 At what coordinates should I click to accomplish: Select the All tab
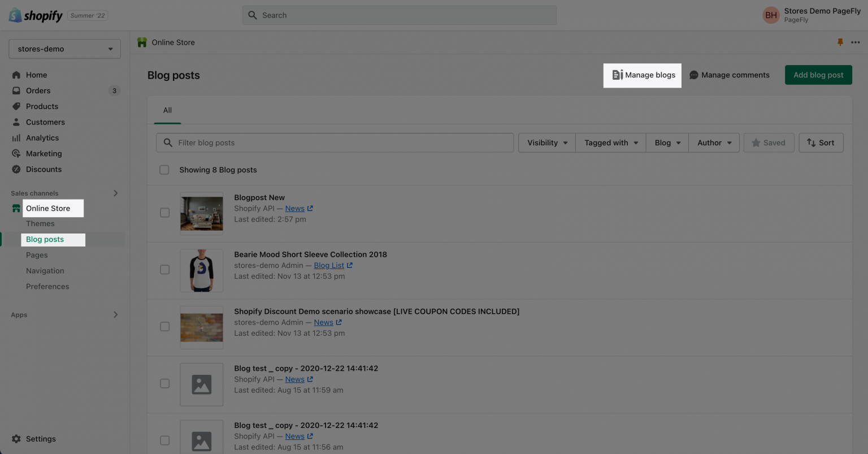click(168, 110)
